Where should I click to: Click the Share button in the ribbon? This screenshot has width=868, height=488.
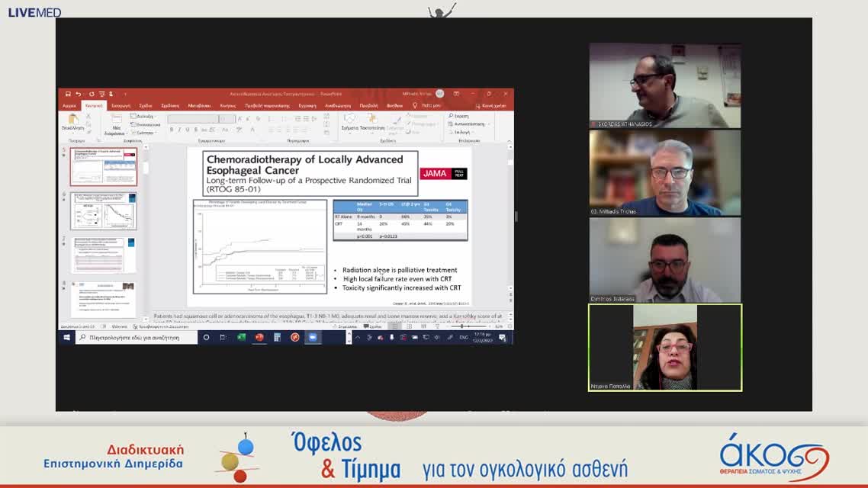point(491,105)
